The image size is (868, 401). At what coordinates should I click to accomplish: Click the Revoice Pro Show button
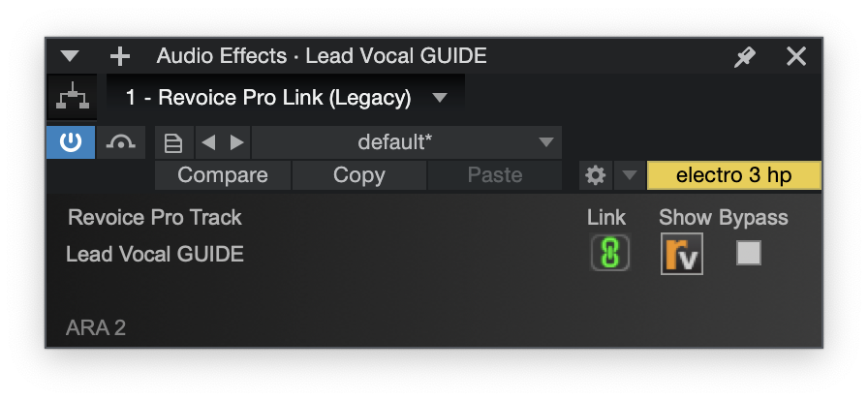(x=682, y=254)
